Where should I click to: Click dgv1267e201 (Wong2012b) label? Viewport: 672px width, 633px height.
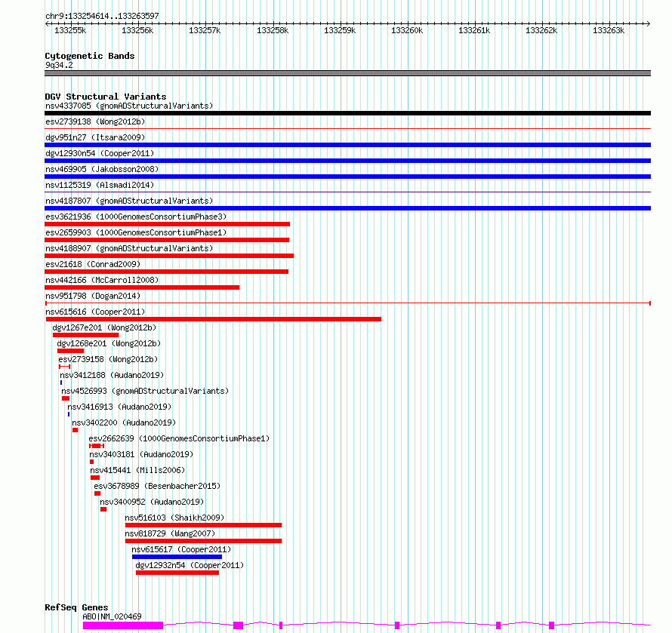pyautogui.click(x=104, y=327)
